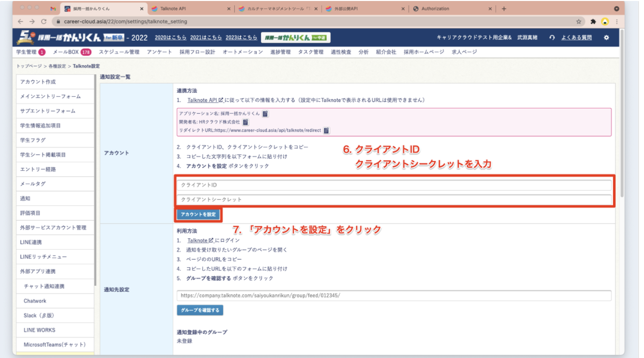Go back to the previous page
644x358 pixels.
click(21, 22)
